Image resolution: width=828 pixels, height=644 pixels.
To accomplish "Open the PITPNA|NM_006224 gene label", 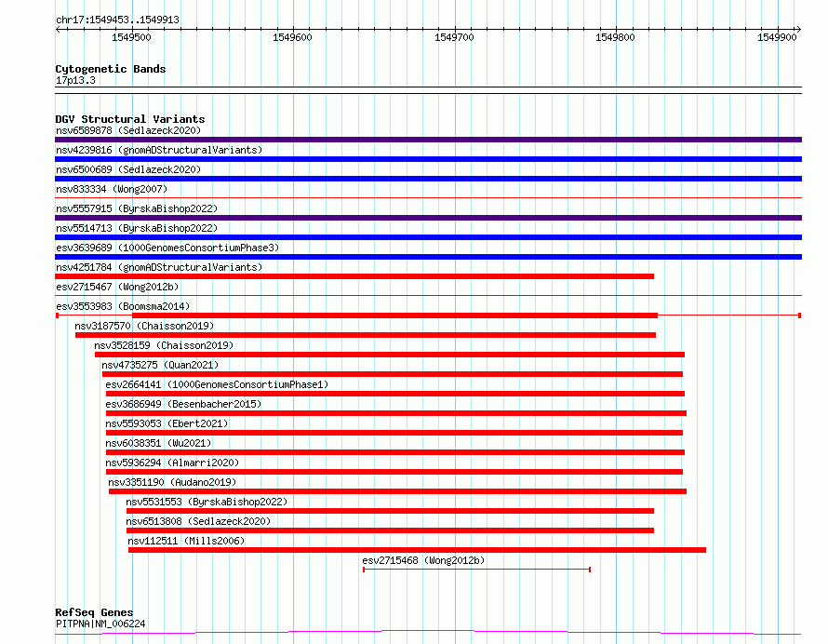I will pos(100,624).
